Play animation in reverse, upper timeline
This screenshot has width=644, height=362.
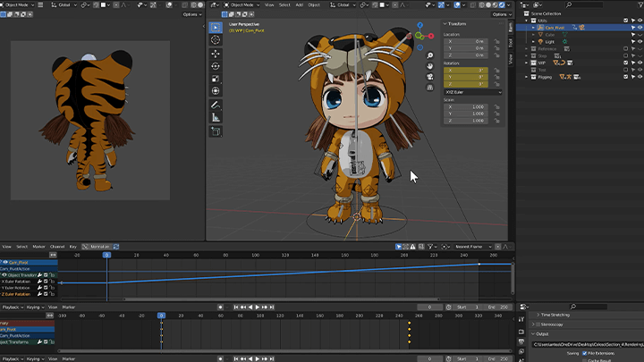(250, 307)
